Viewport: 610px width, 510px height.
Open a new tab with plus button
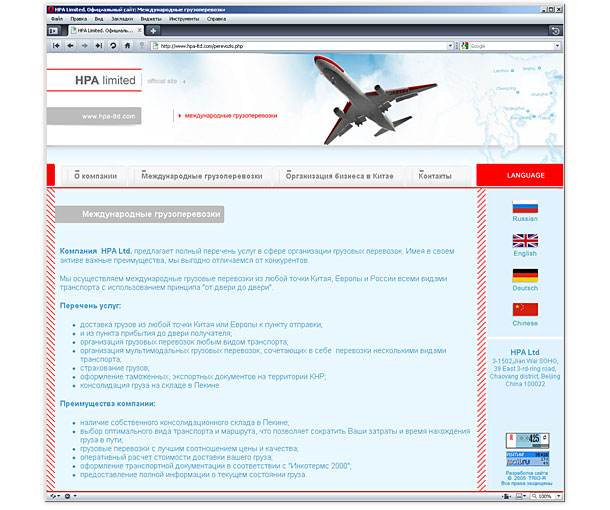pyautogui.click(x=153, y=30)
